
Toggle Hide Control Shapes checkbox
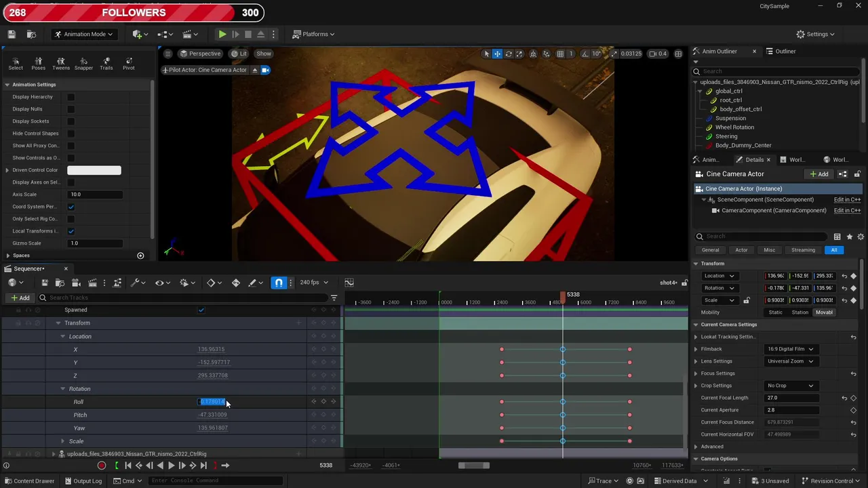71,134
